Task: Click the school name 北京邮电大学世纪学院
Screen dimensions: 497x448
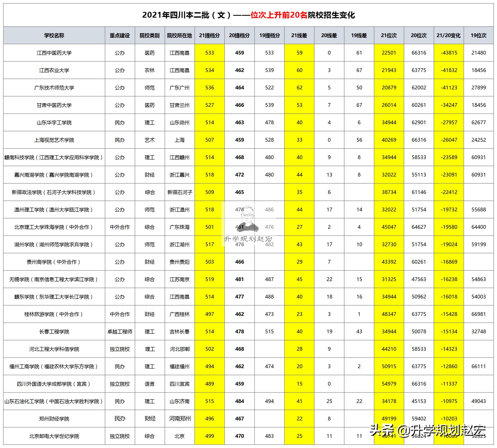Action: [x=54, y=436]
